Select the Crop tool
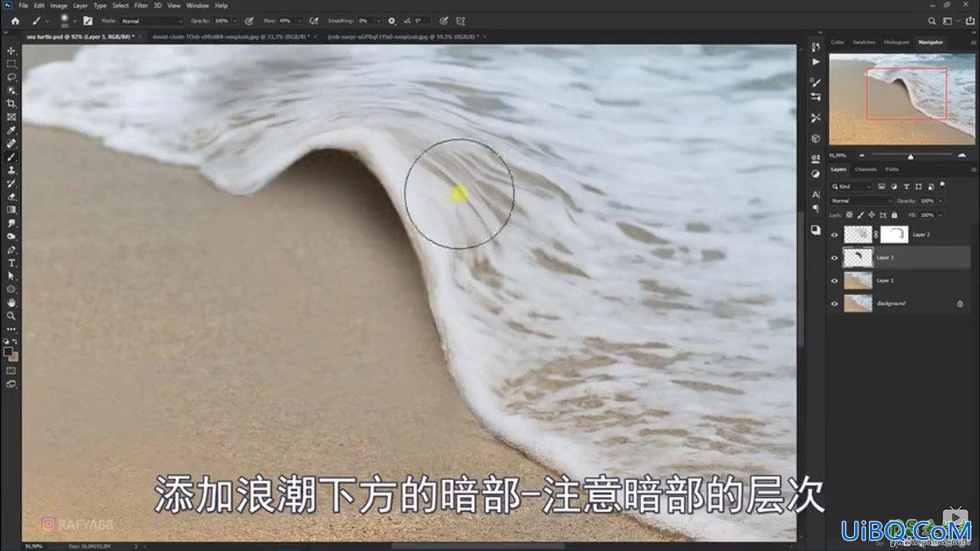The image size is (980, 551). [11, 104]
